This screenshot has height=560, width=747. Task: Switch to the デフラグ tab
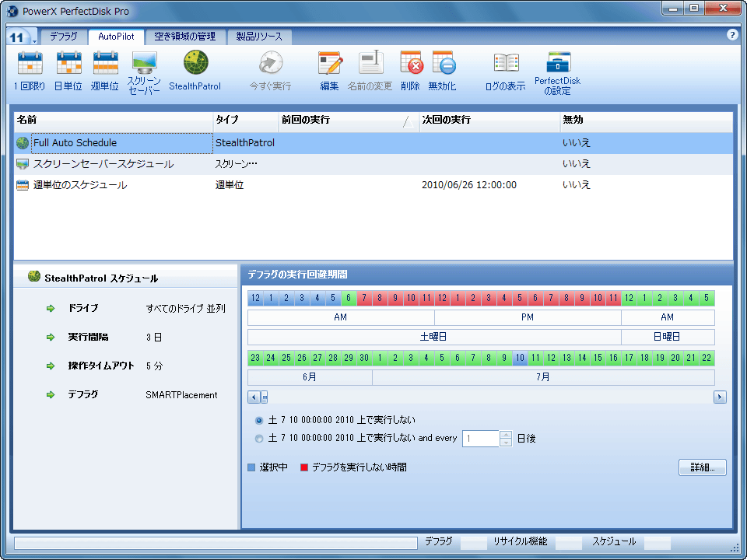pyautogui.click(x=63, y=37)
